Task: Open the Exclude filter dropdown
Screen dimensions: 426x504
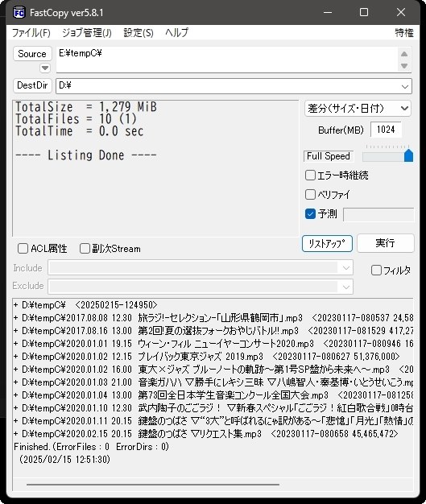Action: (346, 287)
